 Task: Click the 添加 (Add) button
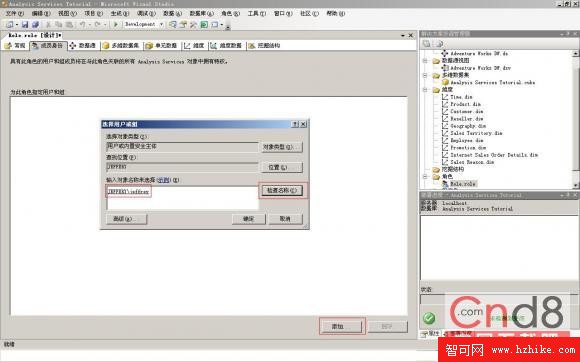(341, 327)
